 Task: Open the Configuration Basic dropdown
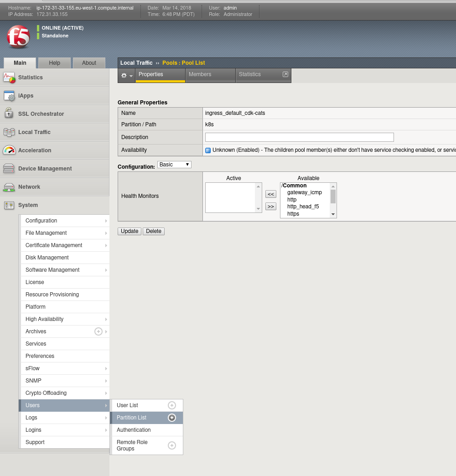(x=174, y=165)
